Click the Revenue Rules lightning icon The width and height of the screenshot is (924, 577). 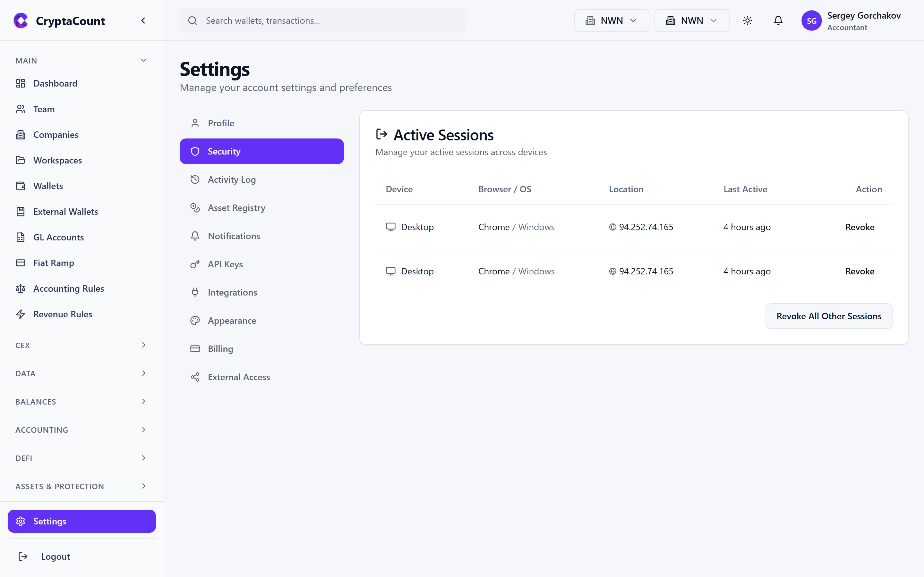coord(21,314)
